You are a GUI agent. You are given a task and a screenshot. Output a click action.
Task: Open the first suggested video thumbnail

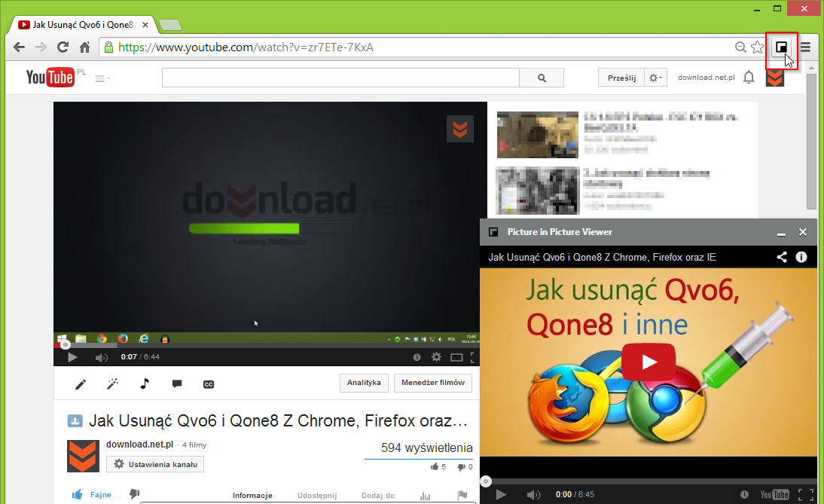coord(538,135)
